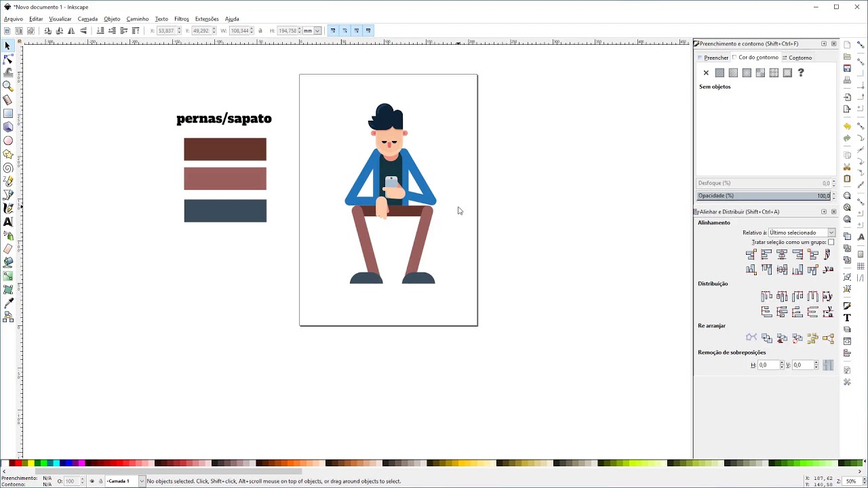Increase the X position spinner
The width and height of the screenshot is (868, 488).
click(x=179, y=28)
